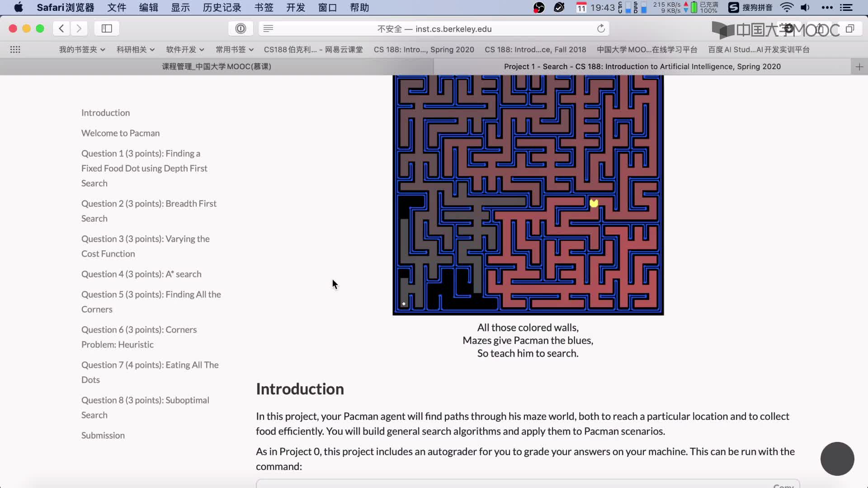Open the Sogou Pinyin input menu

[x=750, y=7]
